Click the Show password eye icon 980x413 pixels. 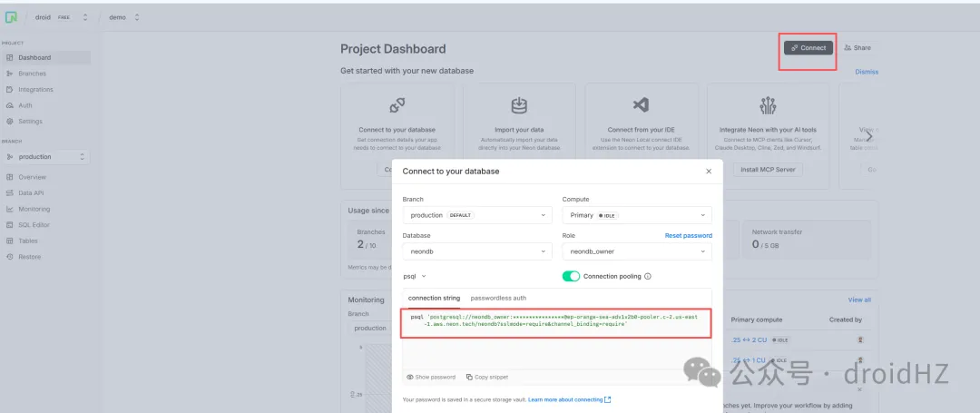click(x=410, y=377)
